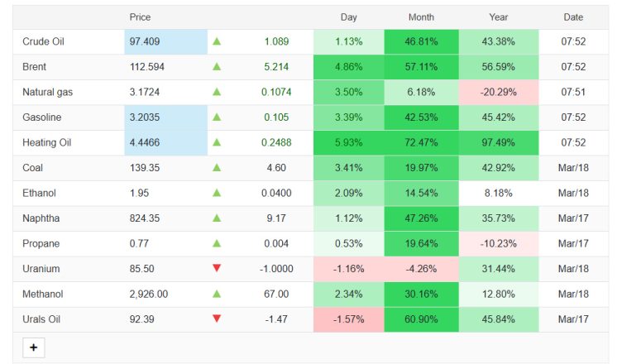Click the Year column header
Viewport: 622px width, 364px height.
[x=498, y=17]
